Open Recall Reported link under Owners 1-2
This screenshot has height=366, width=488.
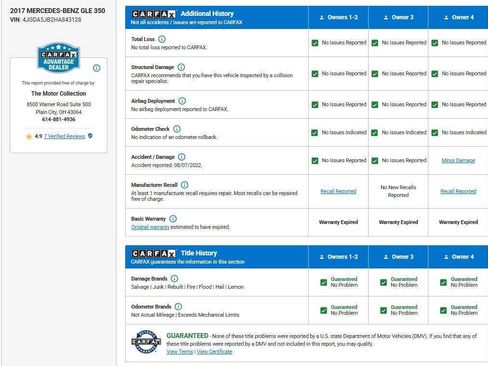(x=338, y=191)
